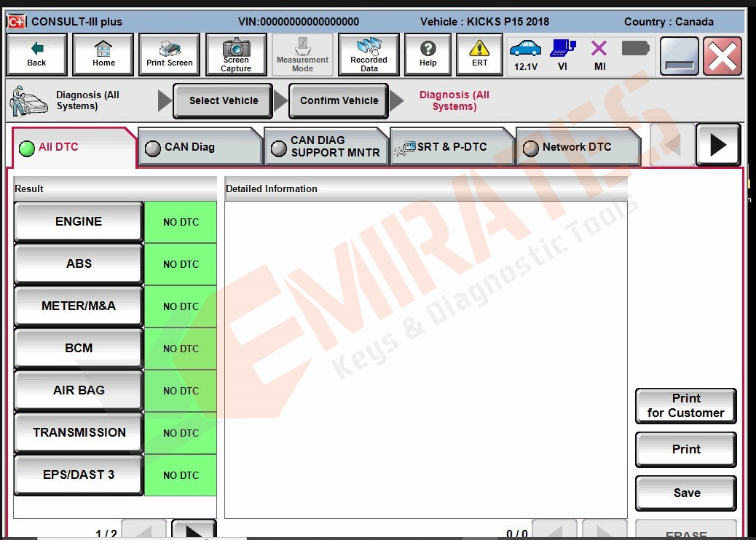Viewport: 756px width, 540px height.
Task: Open Recorded Data
Action: pyautogui.click(x=369, y=55)
